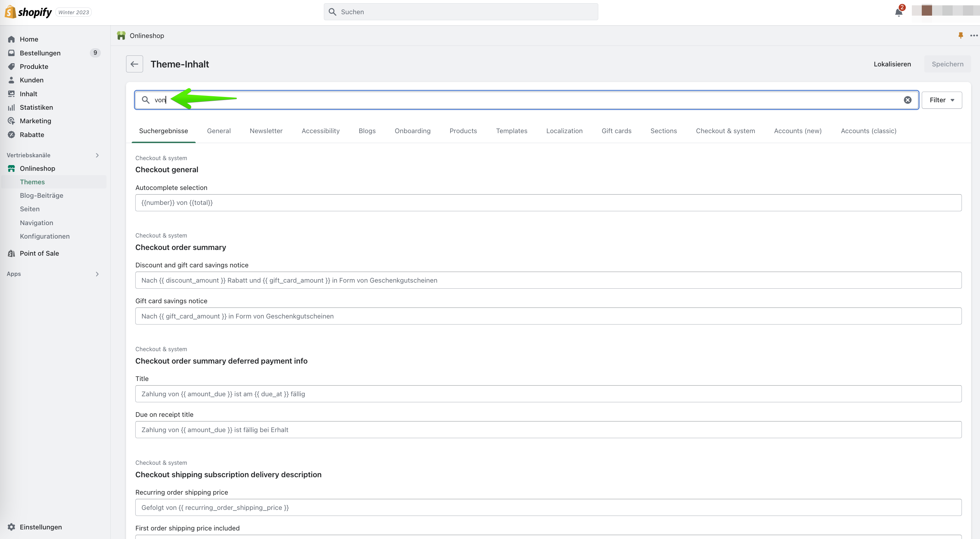Viewport: 980px width, 539px height.
Task: Click the back arrow next to Theme-Inhalt
Action: click(x=134, y=64)
